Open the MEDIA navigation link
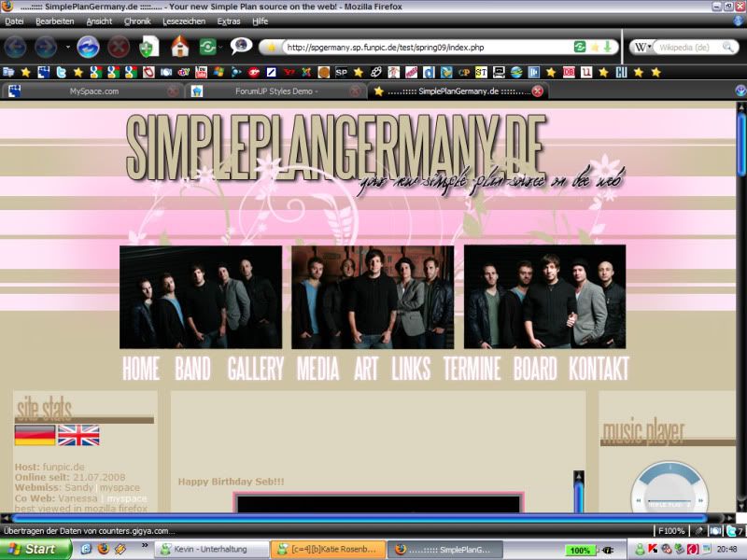This screenshot has height=560, width=747. coord(318,368)
